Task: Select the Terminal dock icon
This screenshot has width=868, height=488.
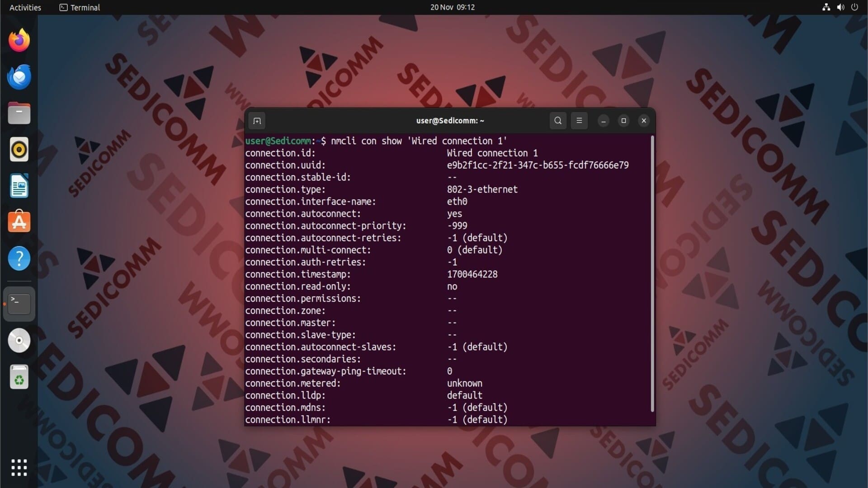Action: click(x=19, y=304)
